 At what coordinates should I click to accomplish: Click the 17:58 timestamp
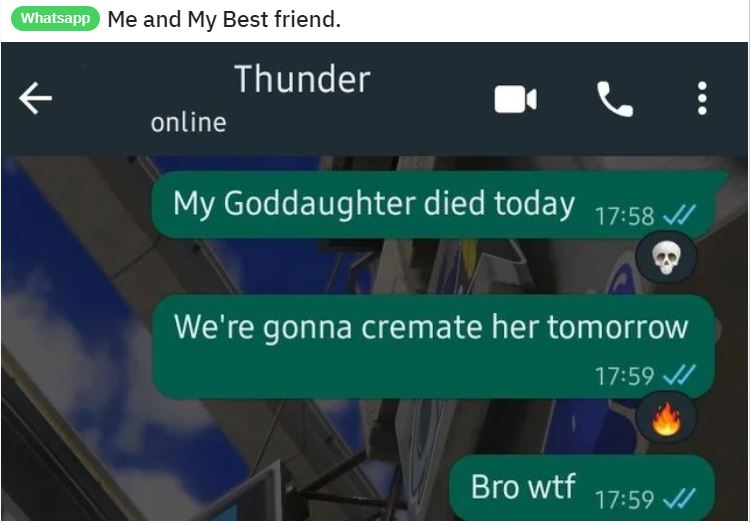(x=624, y=216)
